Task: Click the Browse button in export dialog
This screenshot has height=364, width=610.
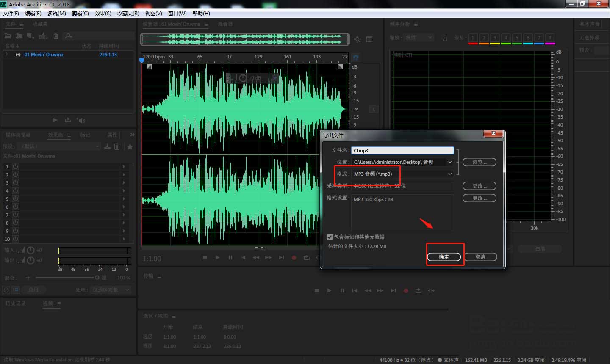Action: pos(480,162)
